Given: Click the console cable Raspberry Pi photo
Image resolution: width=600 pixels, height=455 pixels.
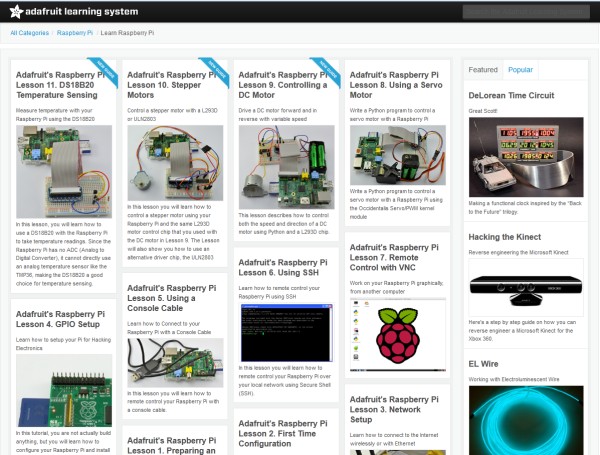Looking at the screenshot, I should pyautogui.click(x=175, y=363).
